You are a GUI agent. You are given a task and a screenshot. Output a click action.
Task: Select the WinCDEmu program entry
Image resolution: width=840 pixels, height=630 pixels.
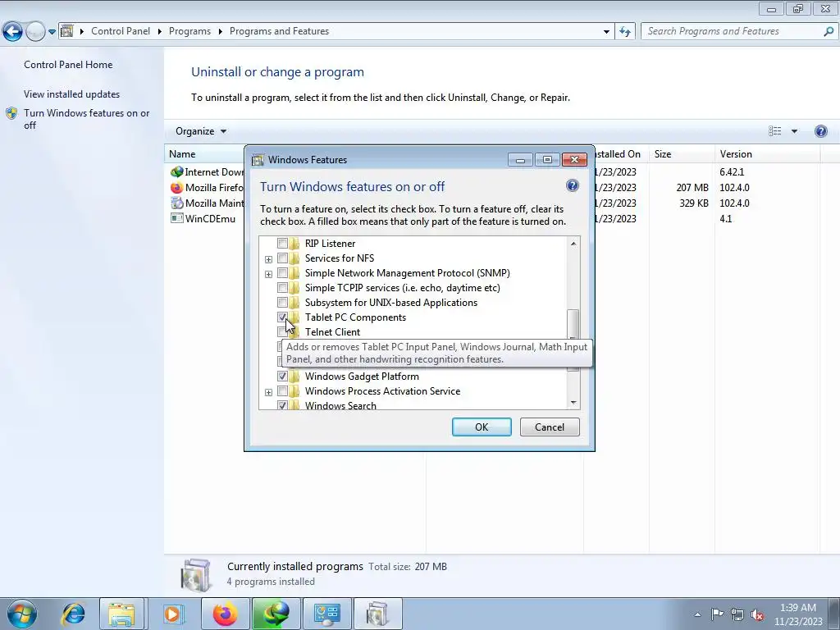tap(203, 218)
